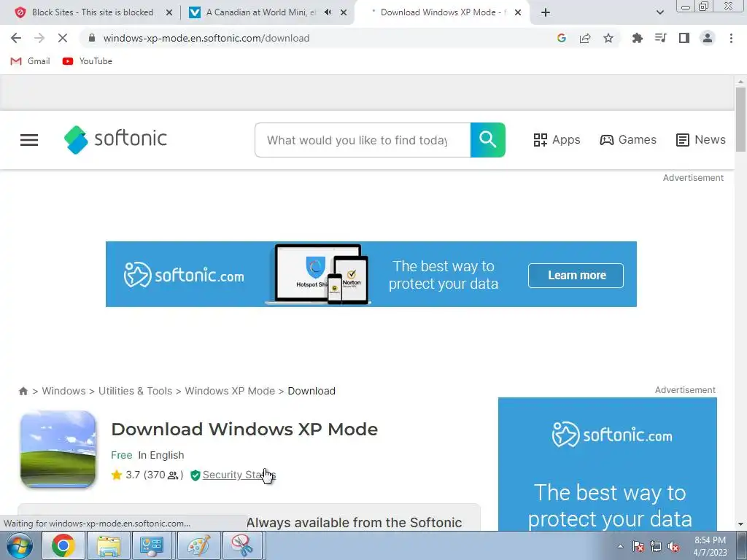Click the Windows XP Mode app thumbnail
The width and height of the screenshot is (747, 560).
coord(58,449)
